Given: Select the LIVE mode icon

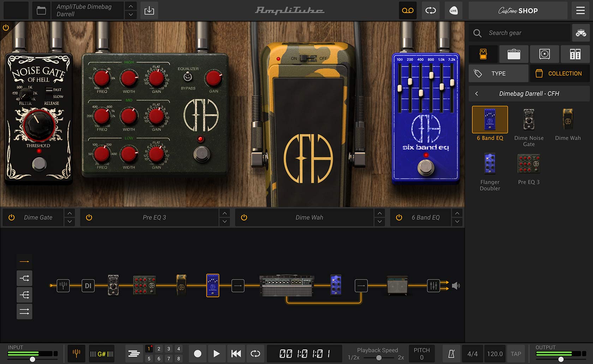Looking at the screenshot, I should (454, 10).
